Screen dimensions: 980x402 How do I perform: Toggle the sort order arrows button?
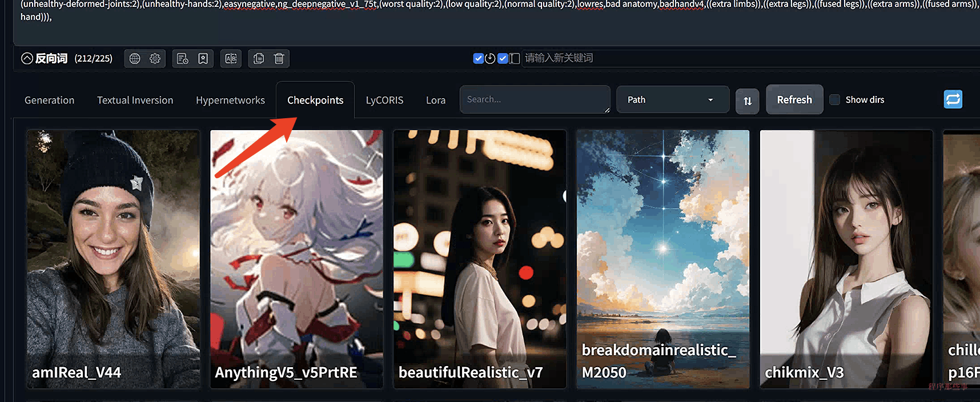point(747,101)
